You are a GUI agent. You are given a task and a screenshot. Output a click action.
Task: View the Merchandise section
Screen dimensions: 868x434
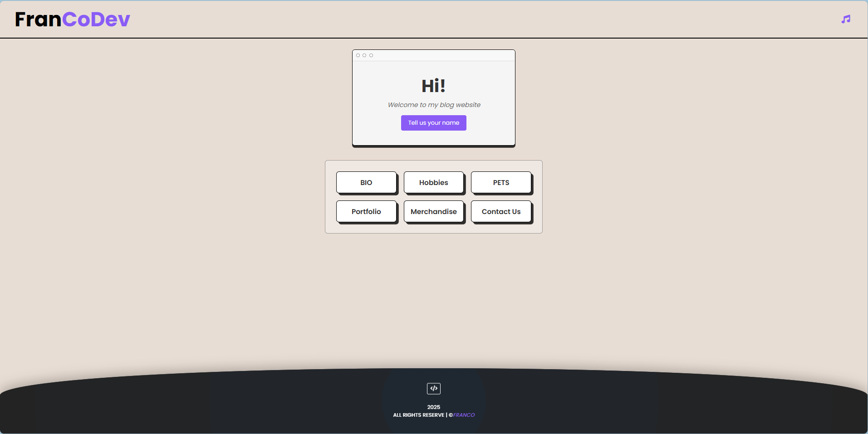[433, 211]
